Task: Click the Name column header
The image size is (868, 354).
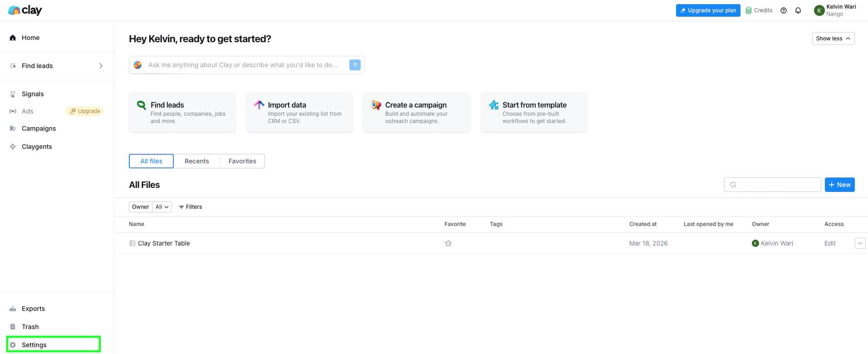Action: point(137,224)
